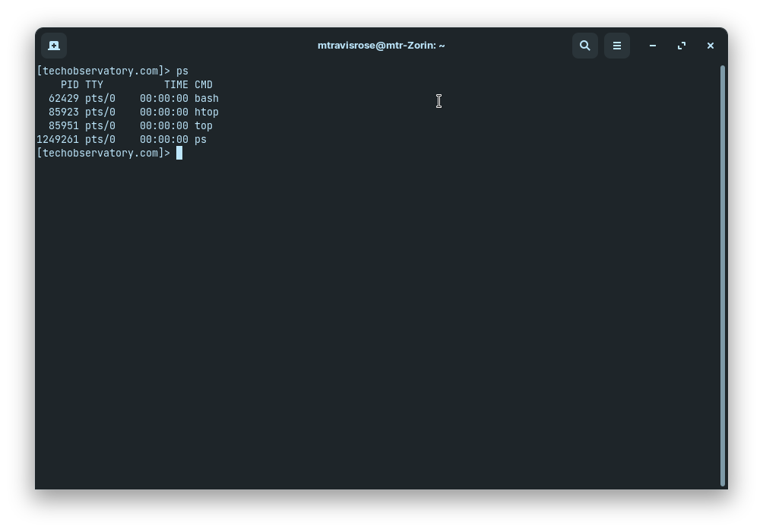Click the PID column header
The image size is (763, 532).
tap(70, 85)
